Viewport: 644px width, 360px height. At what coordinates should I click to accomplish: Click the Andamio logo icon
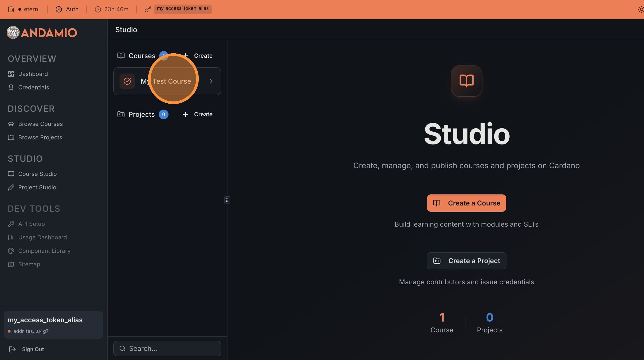click(x=13, y=32)
